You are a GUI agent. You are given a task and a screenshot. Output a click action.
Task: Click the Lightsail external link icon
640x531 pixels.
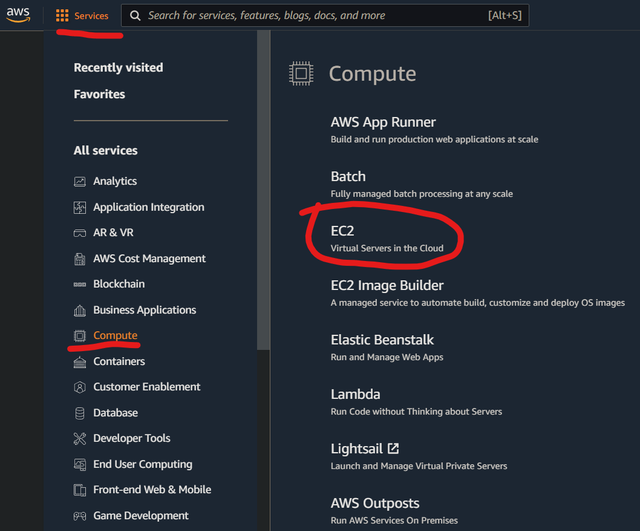pyautogui.click(x=393, y=449)
